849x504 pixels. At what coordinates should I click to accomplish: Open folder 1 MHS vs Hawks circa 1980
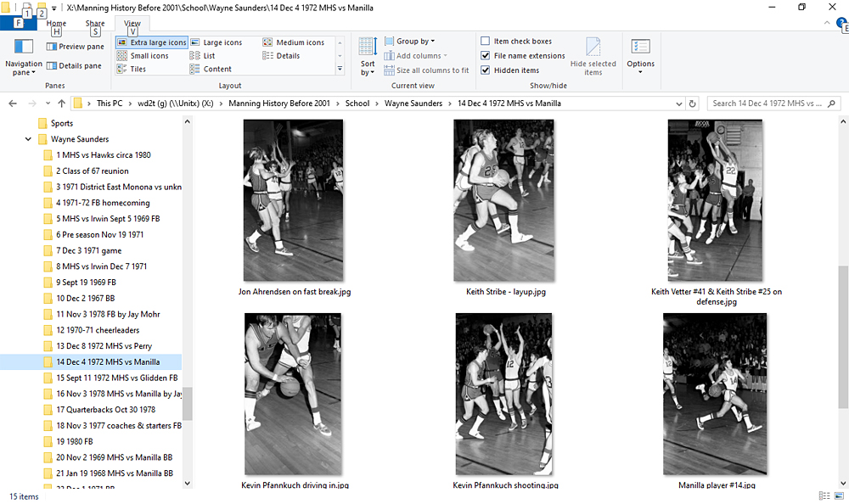98,154
